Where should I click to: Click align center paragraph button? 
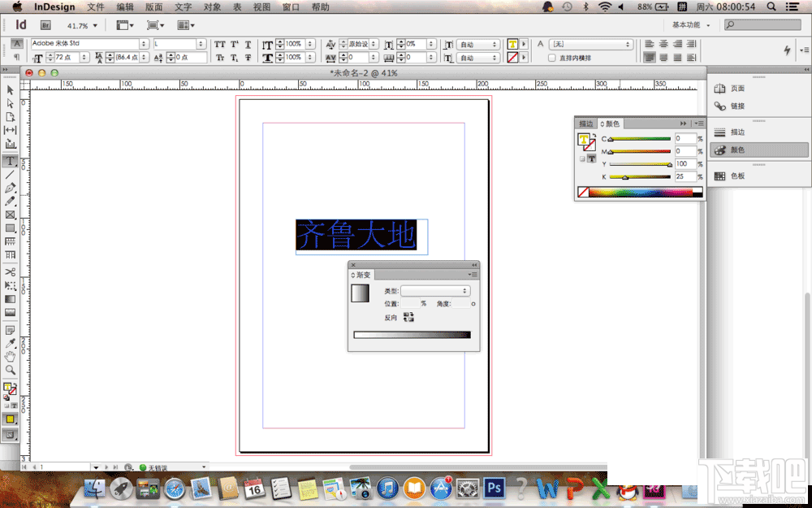663,45
